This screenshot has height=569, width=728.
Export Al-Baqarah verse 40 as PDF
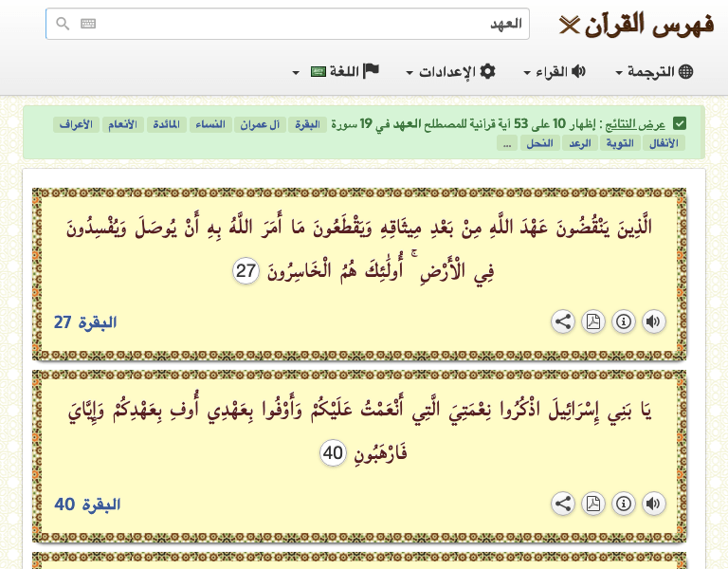pyautogui.click(x=592, y=504)
